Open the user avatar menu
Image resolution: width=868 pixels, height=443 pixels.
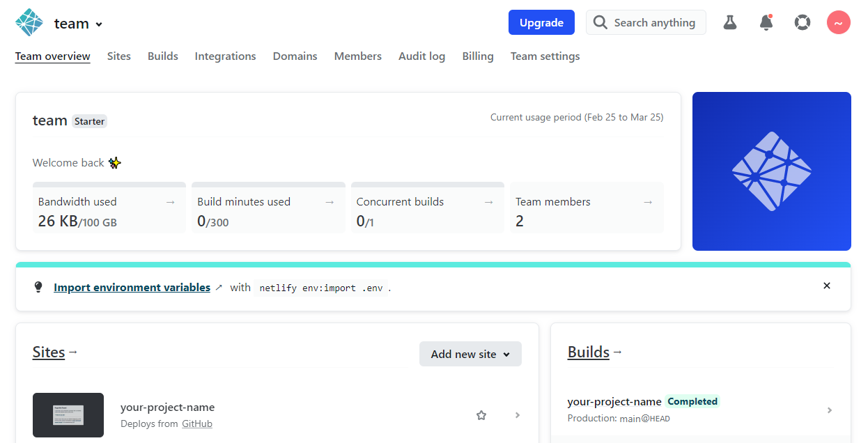point(838,22)
